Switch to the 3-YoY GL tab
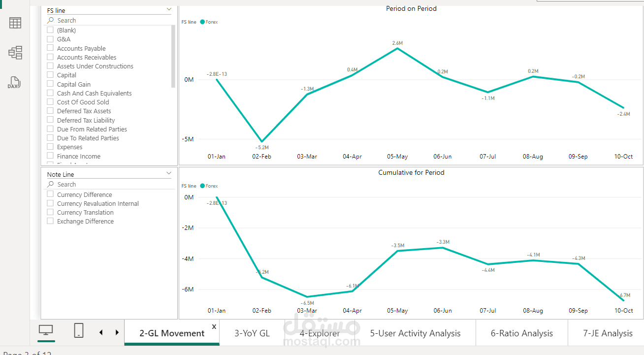644x355 pixels. pos(252,333)
